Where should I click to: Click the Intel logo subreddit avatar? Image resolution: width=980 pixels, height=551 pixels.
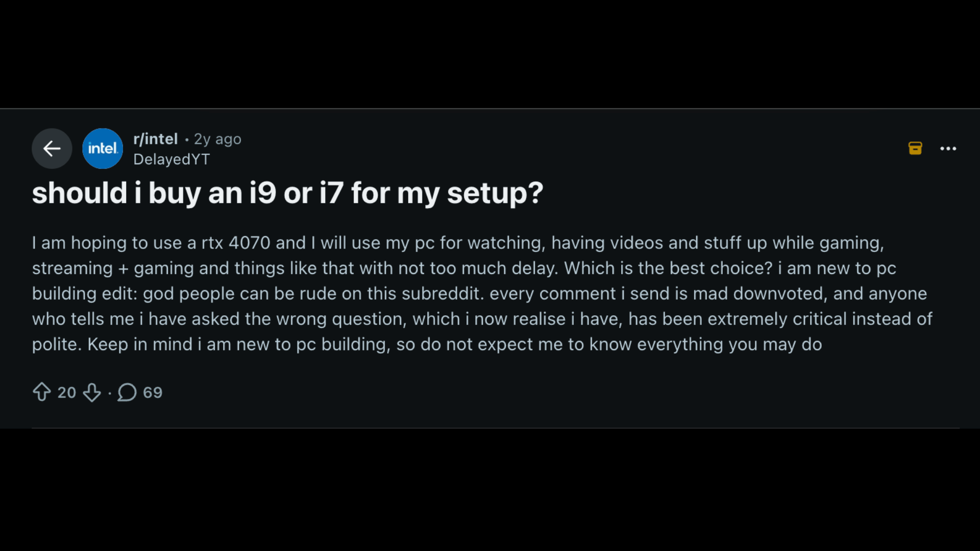(102, 148)
